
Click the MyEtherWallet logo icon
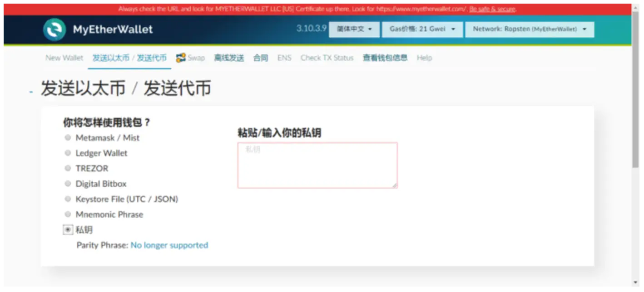(x=54, y=29)
